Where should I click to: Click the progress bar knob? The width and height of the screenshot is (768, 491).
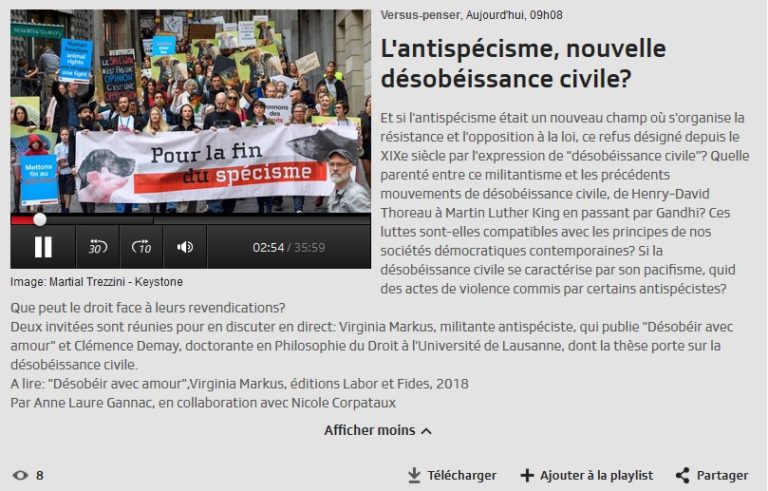point(40,220)
